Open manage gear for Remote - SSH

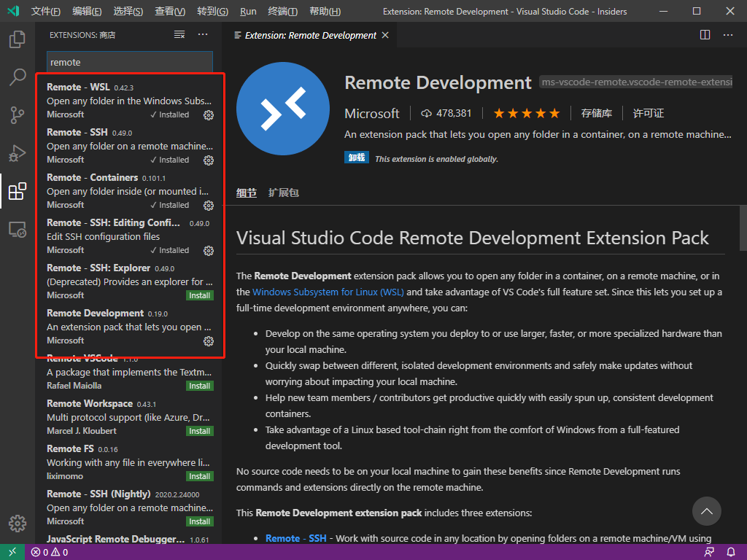[x=209, y=160]
